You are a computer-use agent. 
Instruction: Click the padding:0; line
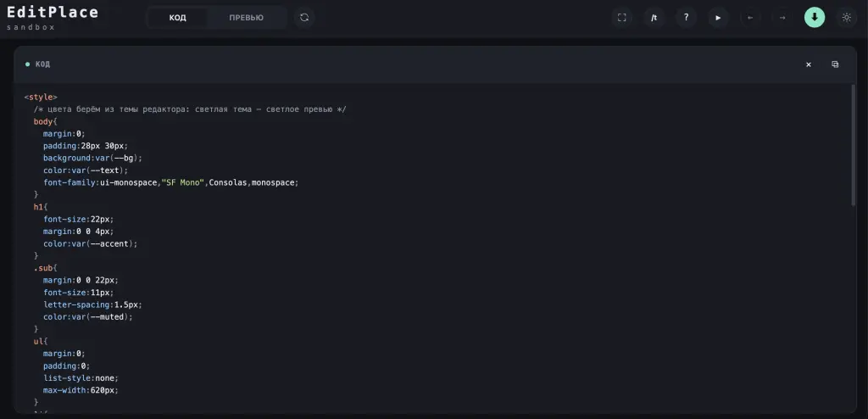[x=66, y=366]
